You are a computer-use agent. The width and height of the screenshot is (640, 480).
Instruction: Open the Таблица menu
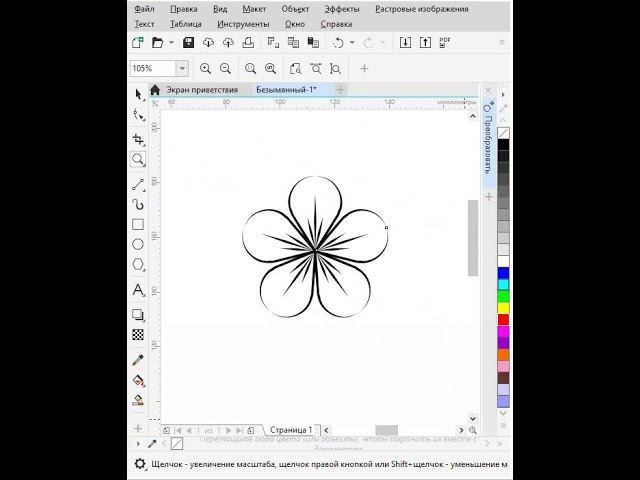[x=186, y=24]
